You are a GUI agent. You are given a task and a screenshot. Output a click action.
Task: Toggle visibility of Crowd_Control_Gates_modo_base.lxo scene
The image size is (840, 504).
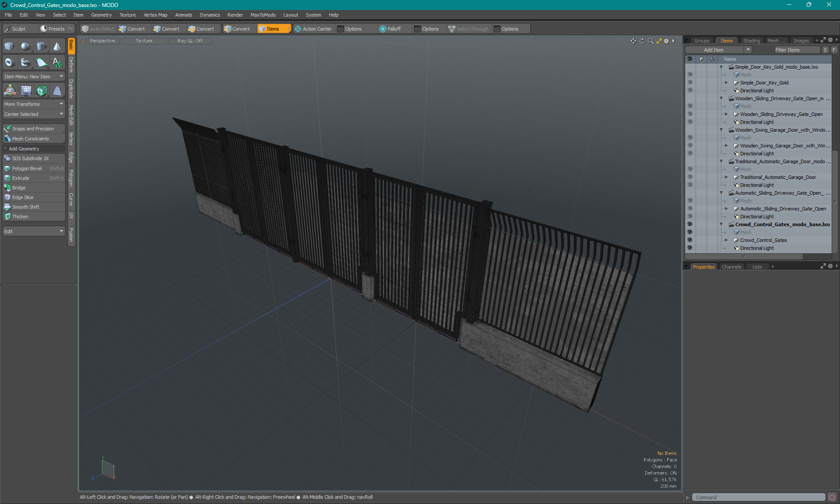[x=689, y=224]
